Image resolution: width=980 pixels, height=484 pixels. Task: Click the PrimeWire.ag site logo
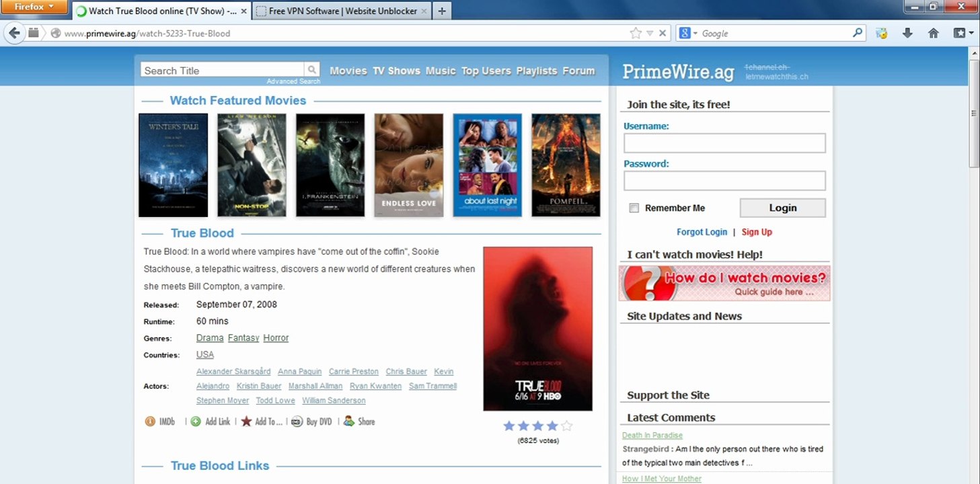click(678, 72)
